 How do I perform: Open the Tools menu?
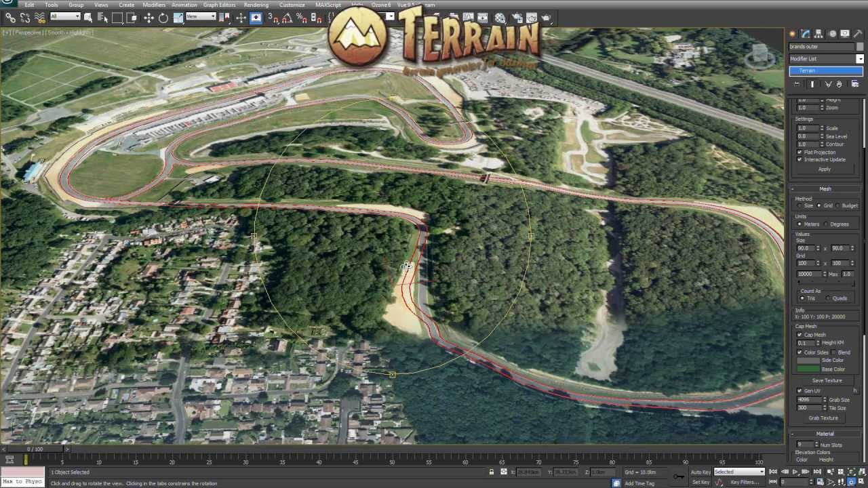51,5
